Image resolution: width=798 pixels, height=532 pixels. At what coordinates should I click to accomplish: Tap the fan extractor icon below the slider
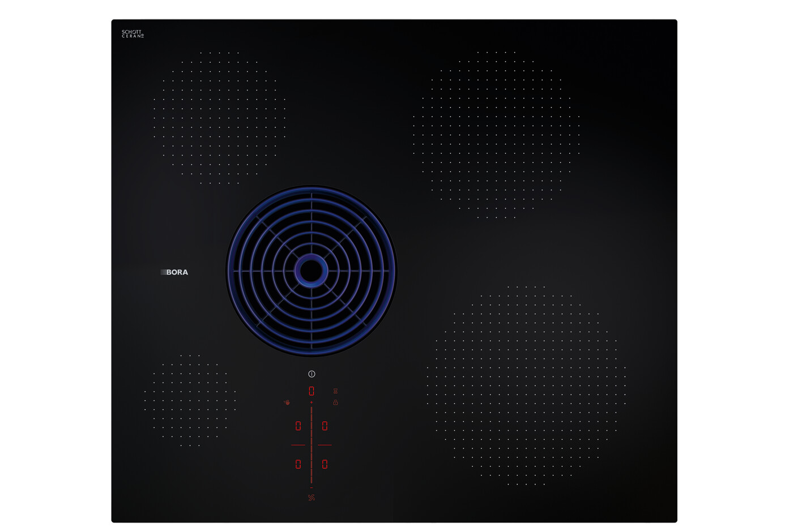[311, 497]
